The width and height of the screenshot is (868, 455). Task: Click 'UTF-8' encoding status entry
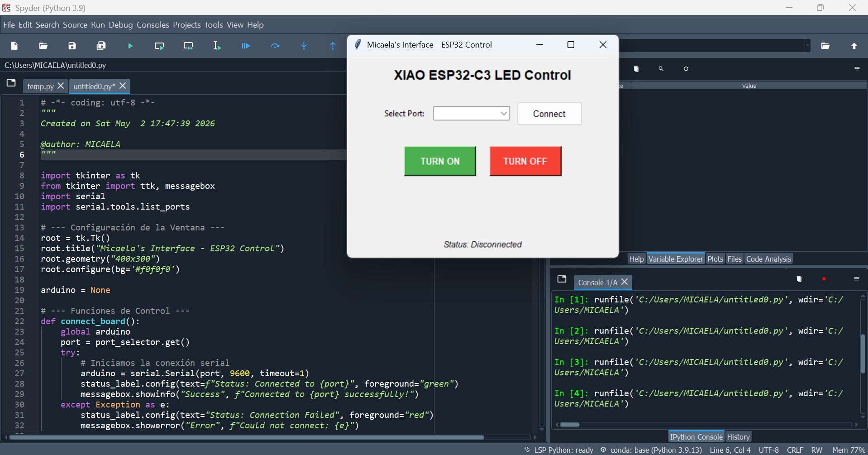point(769,450)
